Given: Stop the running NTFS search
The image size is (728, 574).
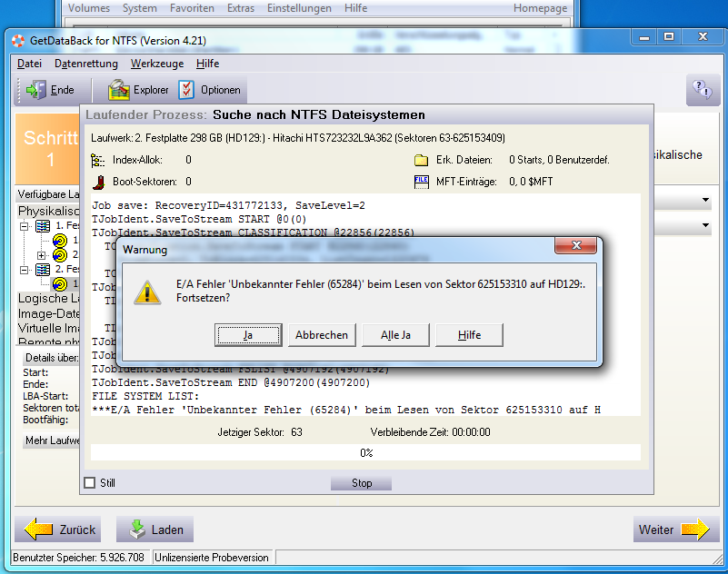Looking at the screenshot, I should click(x=361, y=483).
